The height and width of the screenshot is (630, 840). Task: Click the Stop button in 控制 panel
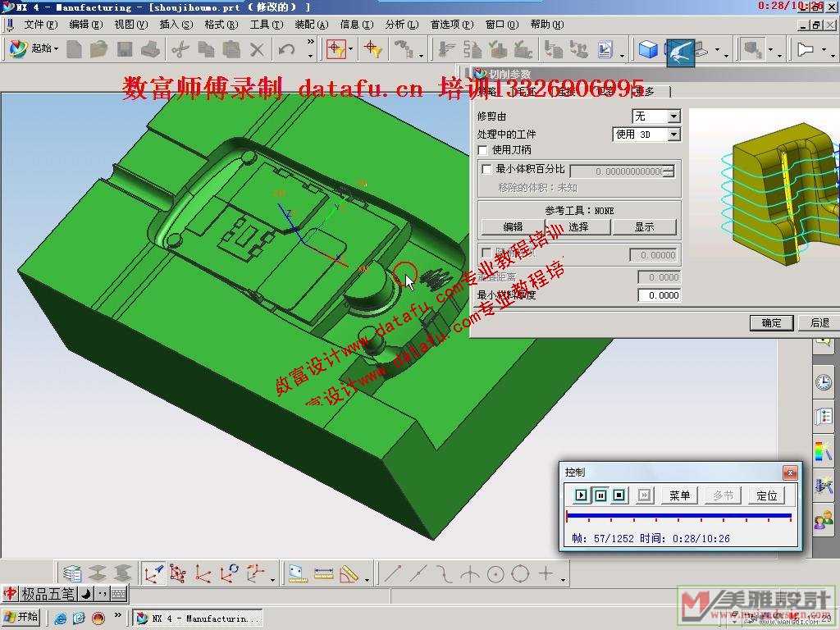click(619, 495)
